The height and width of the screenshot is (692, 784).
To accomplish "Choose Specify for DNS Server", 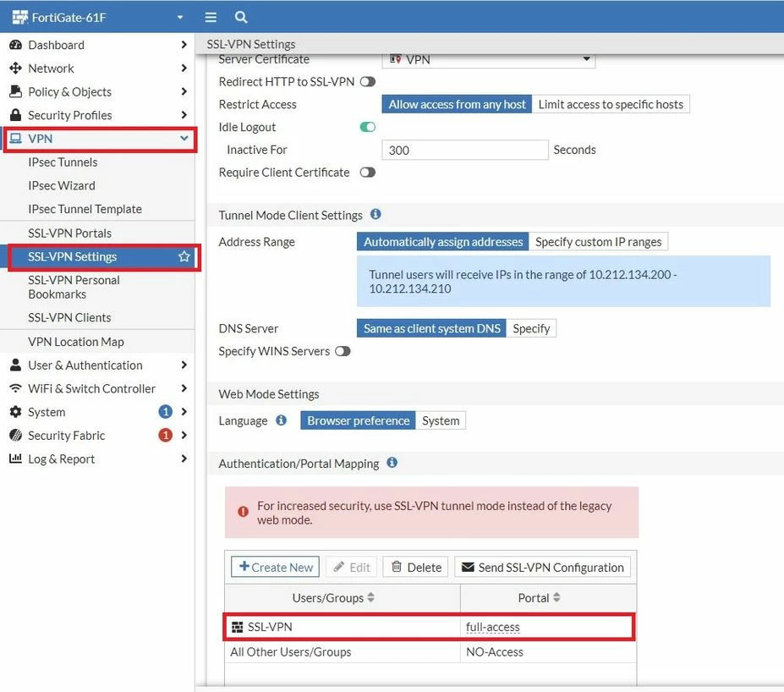I will [x=531, y=328].
